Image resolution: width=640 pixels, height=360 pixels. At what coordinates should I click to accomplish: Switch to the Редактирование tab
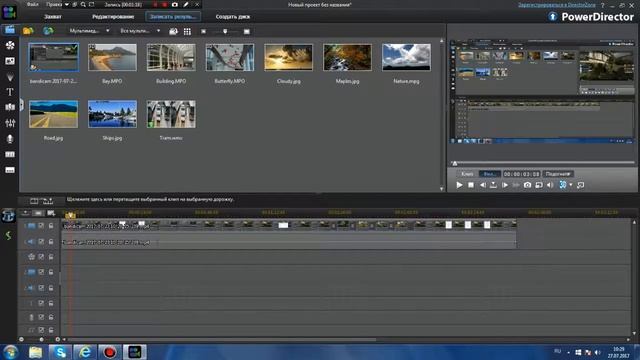(x=113, y=17)
